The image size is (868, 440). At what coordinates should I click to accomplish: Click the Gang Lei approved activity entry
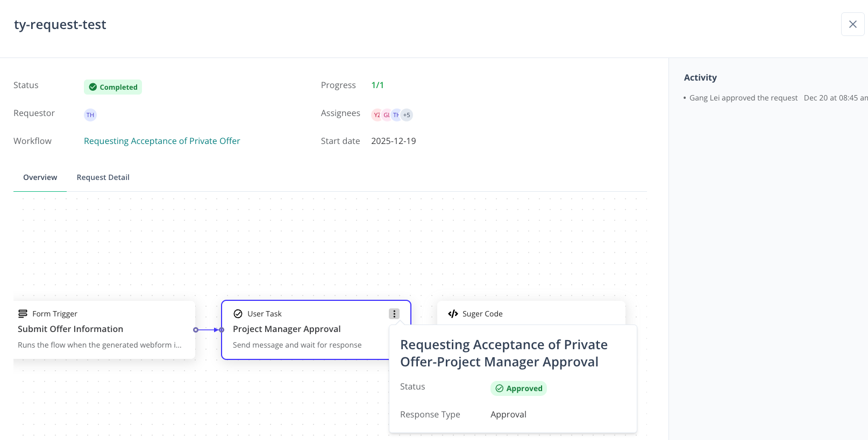743,98
